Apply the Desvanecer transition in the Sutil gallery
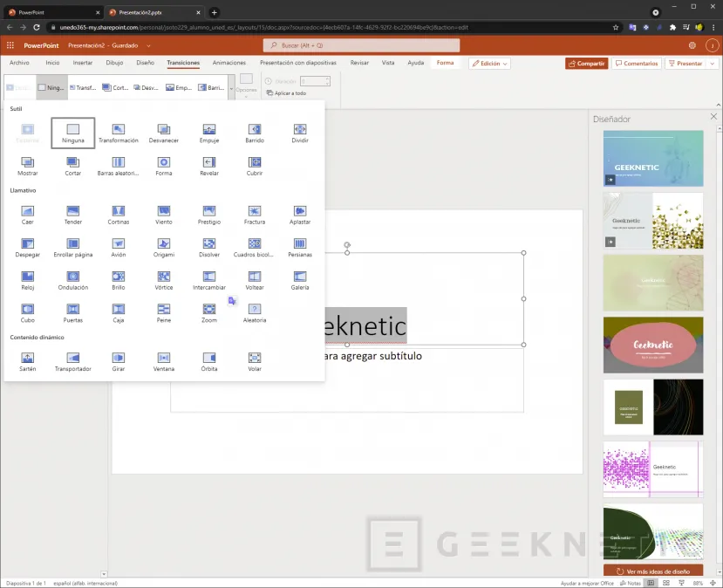 tap(164, 133)
